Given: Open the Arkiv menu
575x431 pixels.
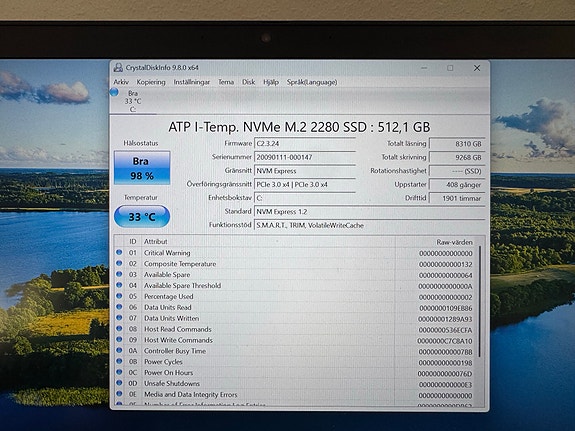Looking at the screenshot, I should click(x=121, y=82).
